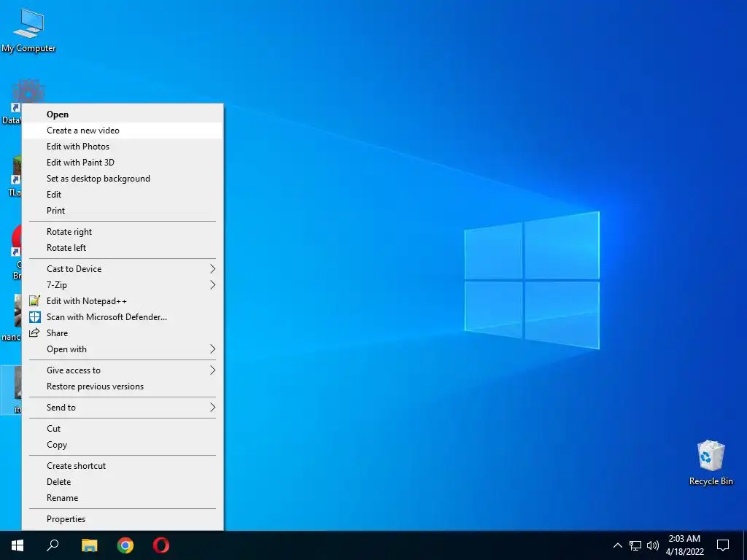Choose Restore previous versions
Viewport: 747px width, 560px height.
tap(123, 386)
